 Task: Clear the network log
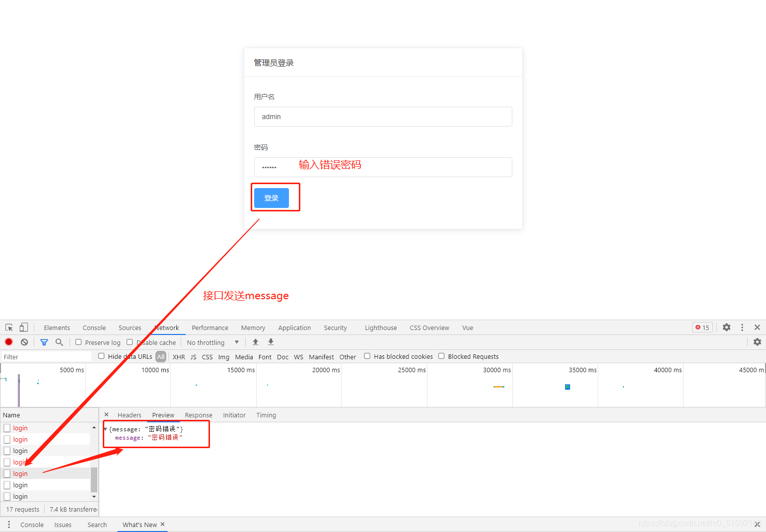[x=24, y=342]
